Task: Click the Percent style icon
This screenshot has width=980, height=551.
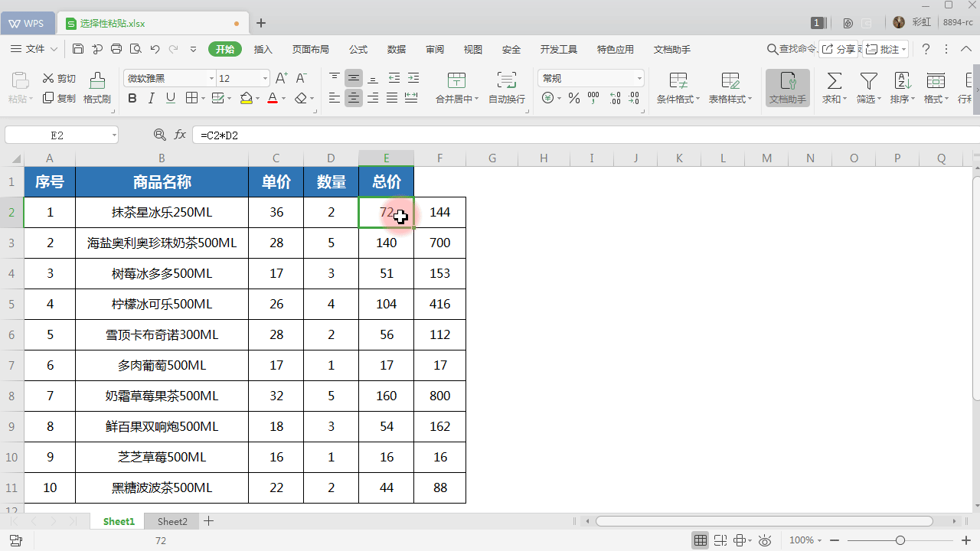Action: point(573,98)
